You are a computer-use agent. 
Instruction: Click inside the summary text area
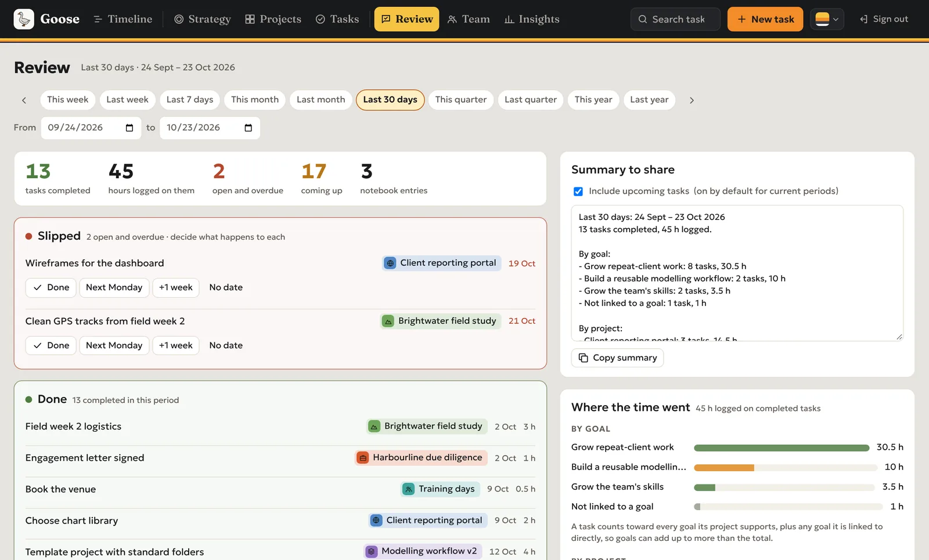click(737, 273)
